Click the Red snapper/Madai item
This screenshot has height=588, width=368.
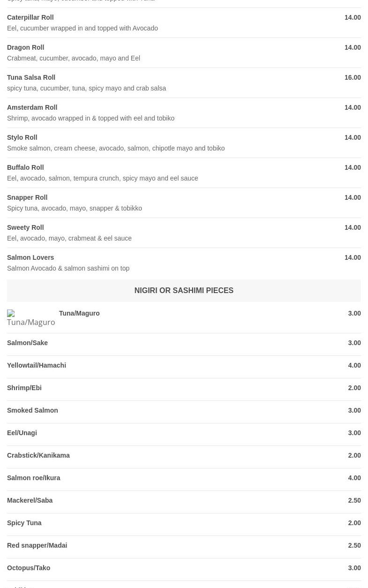tap(37, 545)
